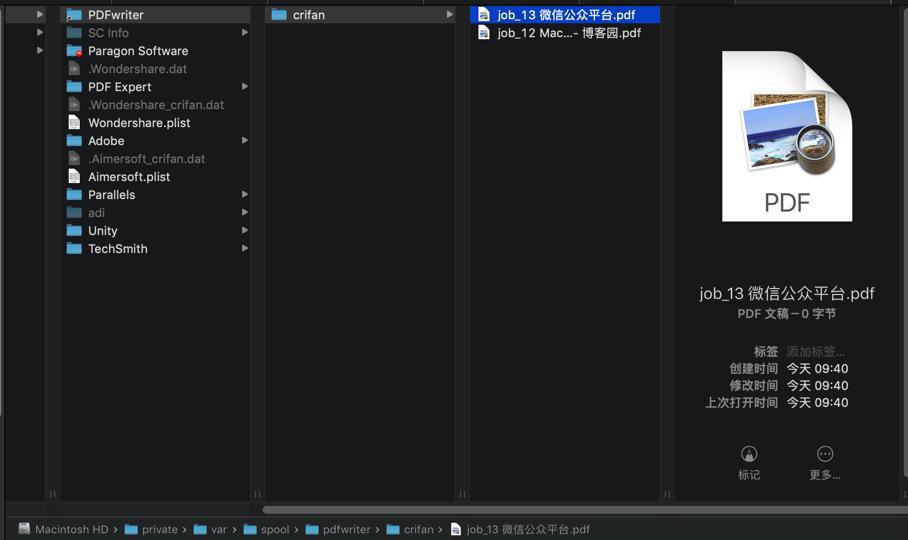Click the Adobe folder icon
The width and height of the screenshot is (908, 540).
(74, 141)
